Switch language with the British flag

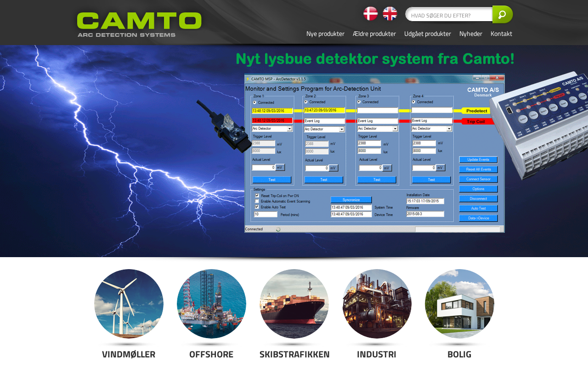pos(390,14)
